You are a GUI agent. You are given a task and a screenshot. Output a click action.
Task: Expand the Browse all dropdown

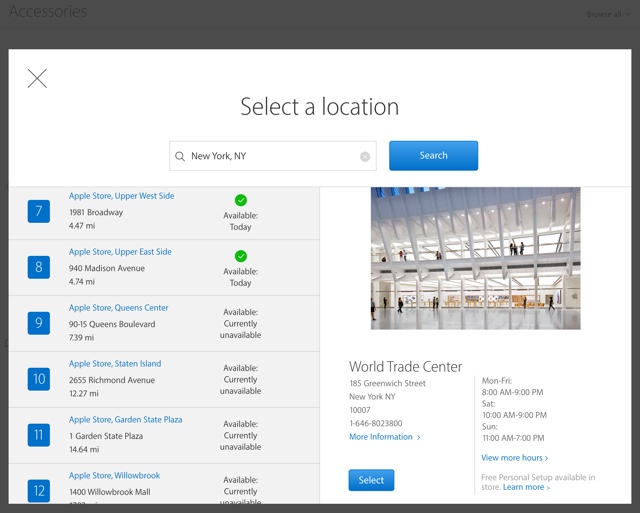point(608,14)
